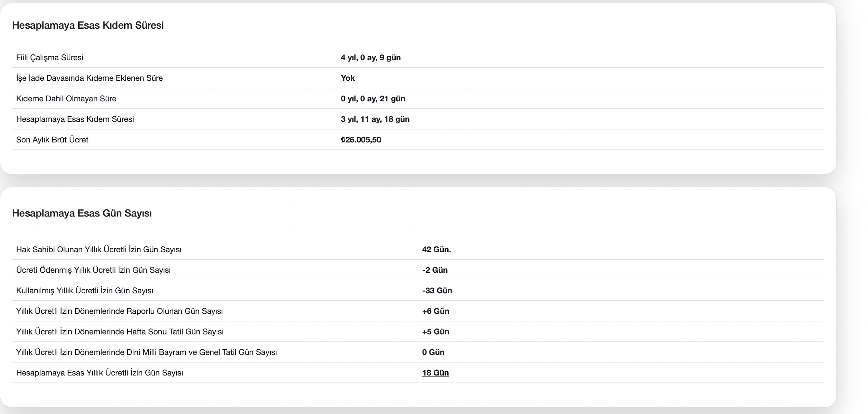Click the Hesaplamaya Esas Kıdem Süresi heading

pos(88,25)
